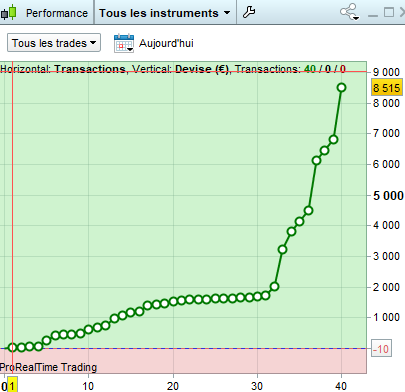Select the final data point at transaction 40
The image size is (405, 392).
pos(341,88)
